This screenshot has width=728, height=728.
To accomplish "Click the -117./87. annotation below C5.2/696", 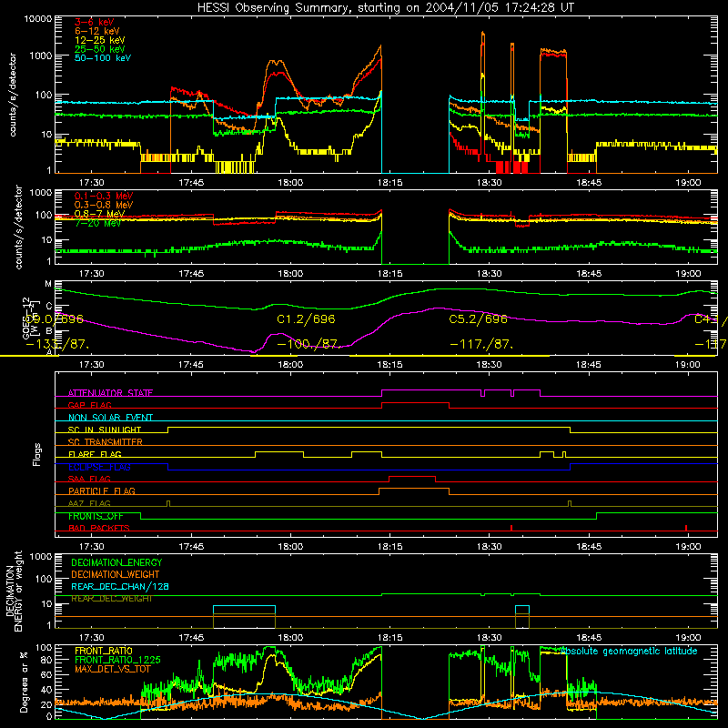I will coord(481,345).
